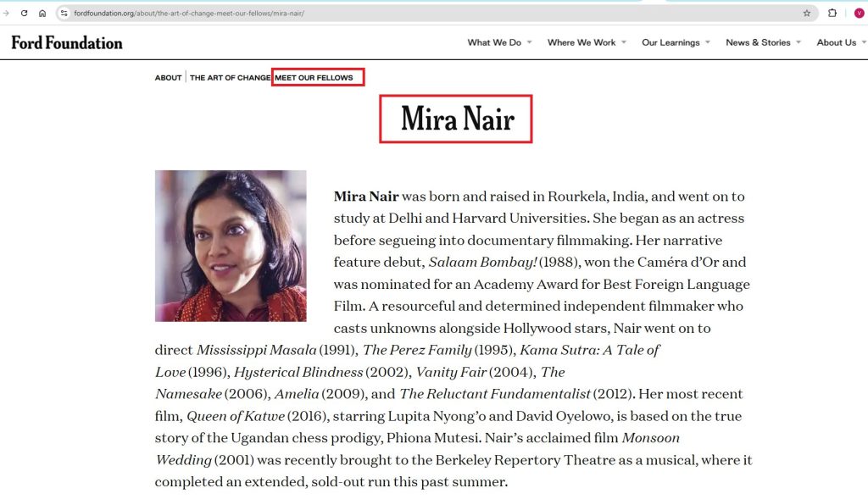
Task: Go to the ABOUT breadcrumb link
Action: coord(168,78)
